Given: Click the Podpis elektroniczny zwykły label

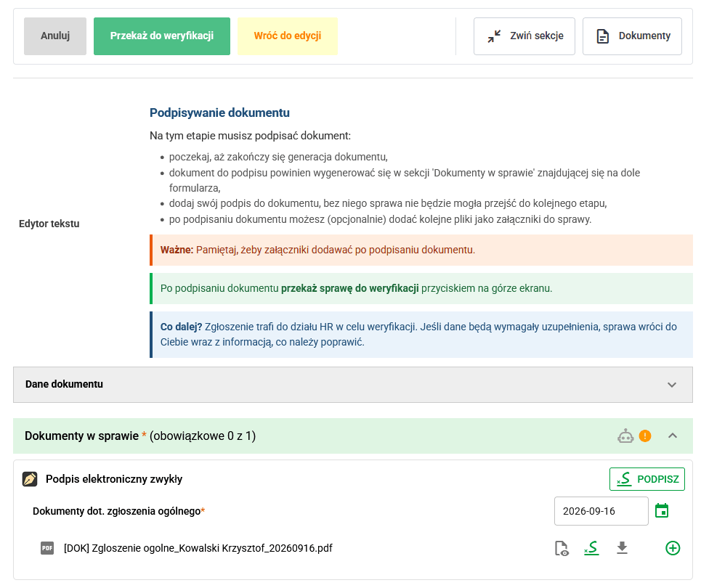Looking at the screenshot, I should (114, 479).
